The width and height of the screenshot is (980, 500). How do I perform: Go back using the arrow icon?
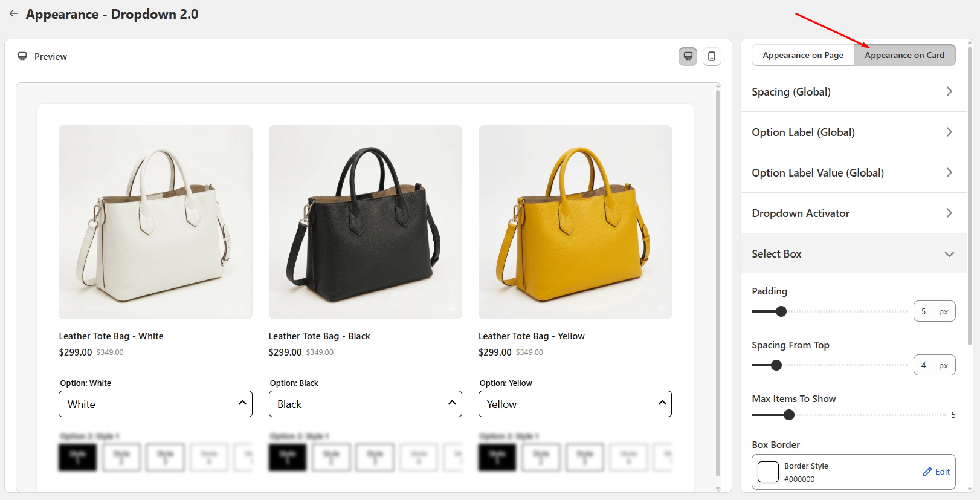point(13,13)
